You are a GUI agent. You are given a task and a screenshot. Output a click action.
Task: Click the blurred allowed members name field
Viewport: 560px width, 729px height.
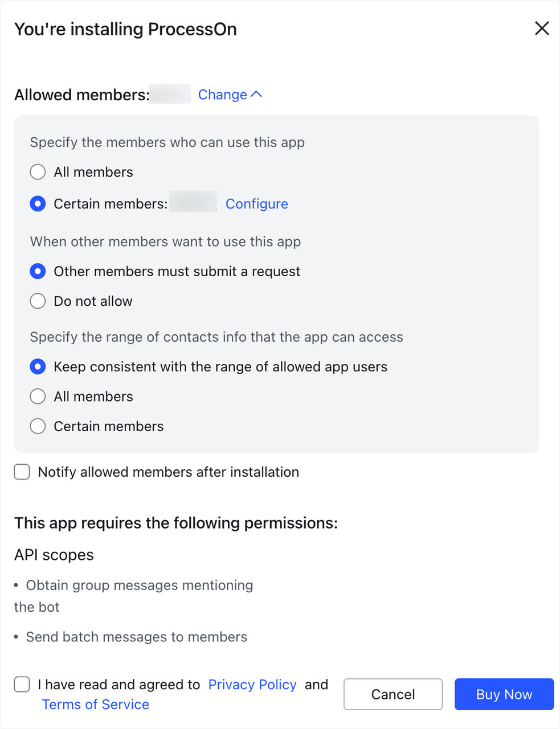coord(170,94)
